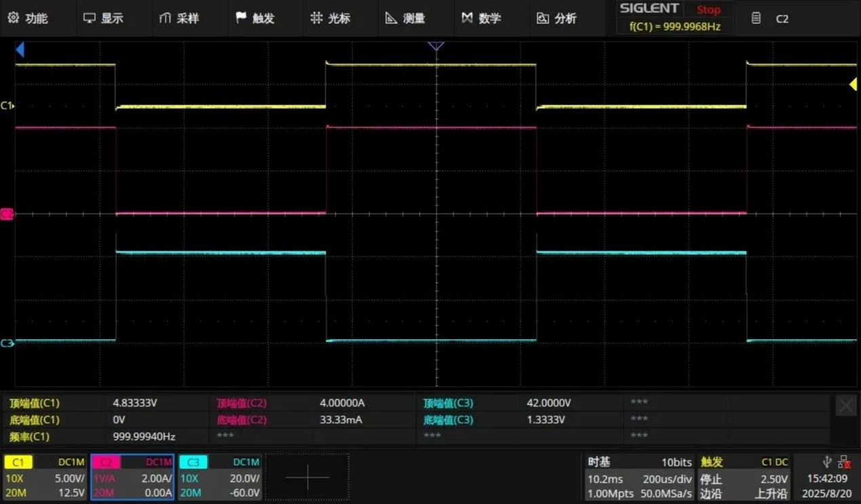Viewport: 861px width, 504px height.
Task: Open the 测量 (Measure) menu
Action: [405, 18]
